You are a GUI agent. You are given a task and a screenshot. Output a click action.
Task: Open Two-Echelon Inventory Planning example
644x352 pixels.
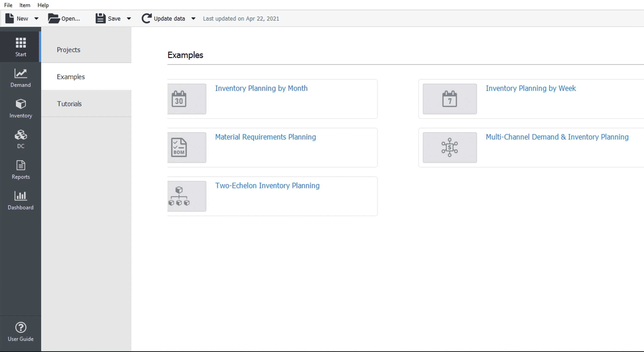(x=267, y=185)
